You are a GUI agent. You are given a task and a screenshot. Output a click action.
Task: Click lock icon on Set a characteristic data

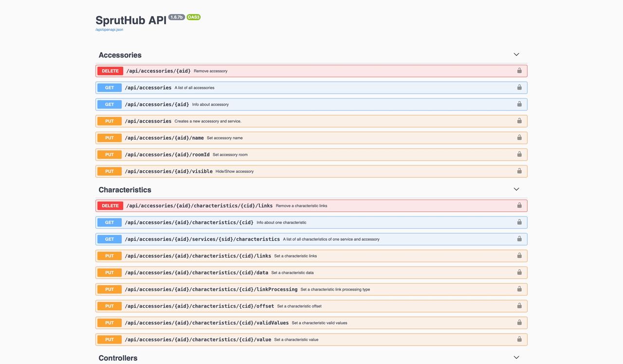coord(519,272)
